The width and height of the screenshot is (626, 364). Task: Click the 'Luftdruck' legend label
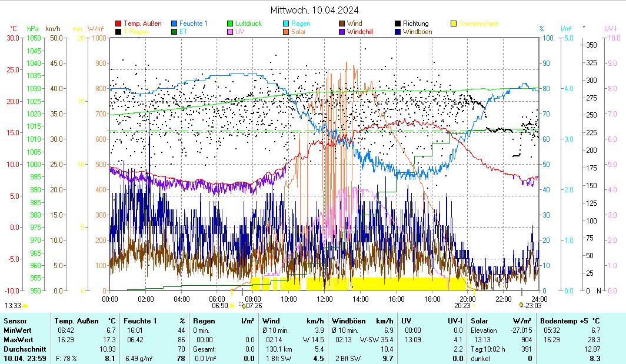248,24
